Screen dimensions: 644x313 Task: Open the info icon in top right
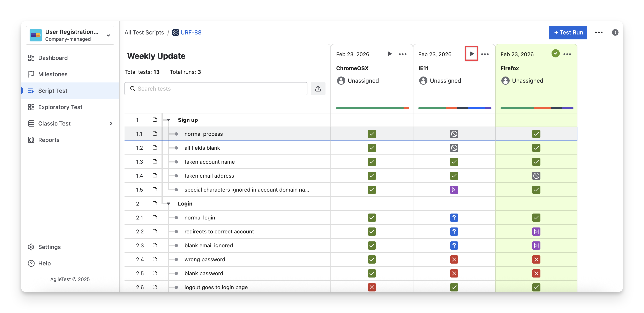click(x=615, y=32)
